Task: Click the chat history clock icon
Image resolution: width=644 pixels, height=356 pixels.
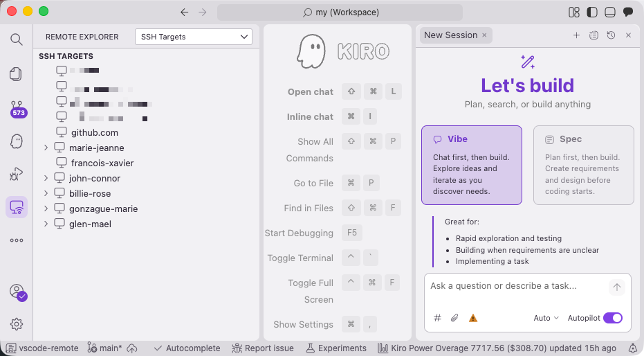Action: click(x=611, y=35)
